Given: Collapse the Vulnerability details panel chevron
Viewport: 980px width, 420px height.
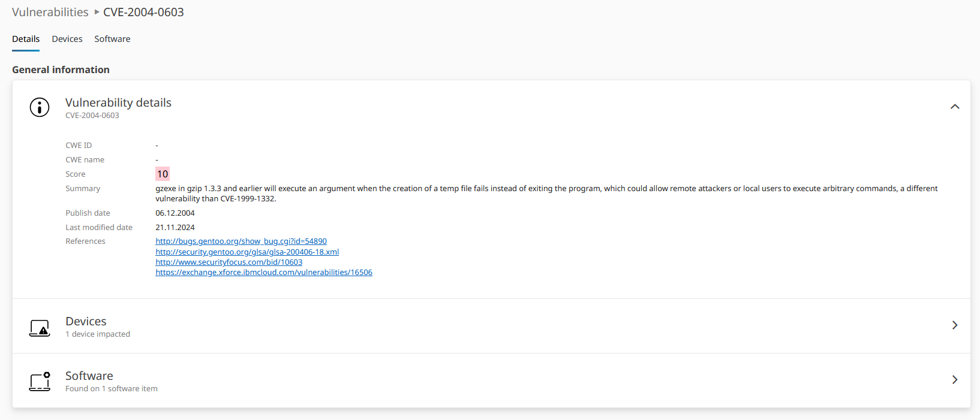Looking at the screenshot, I should [x=955, y=107].
